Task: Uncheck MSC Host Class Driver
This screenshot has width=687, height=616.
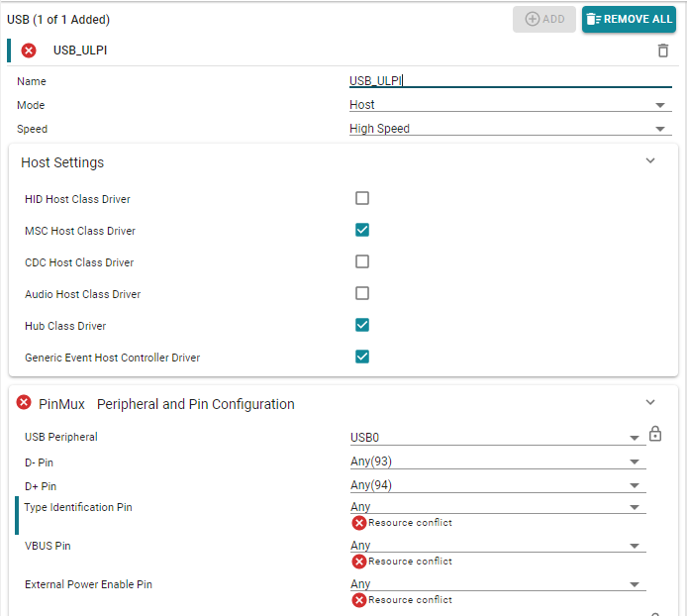Action: coord(362,230)
